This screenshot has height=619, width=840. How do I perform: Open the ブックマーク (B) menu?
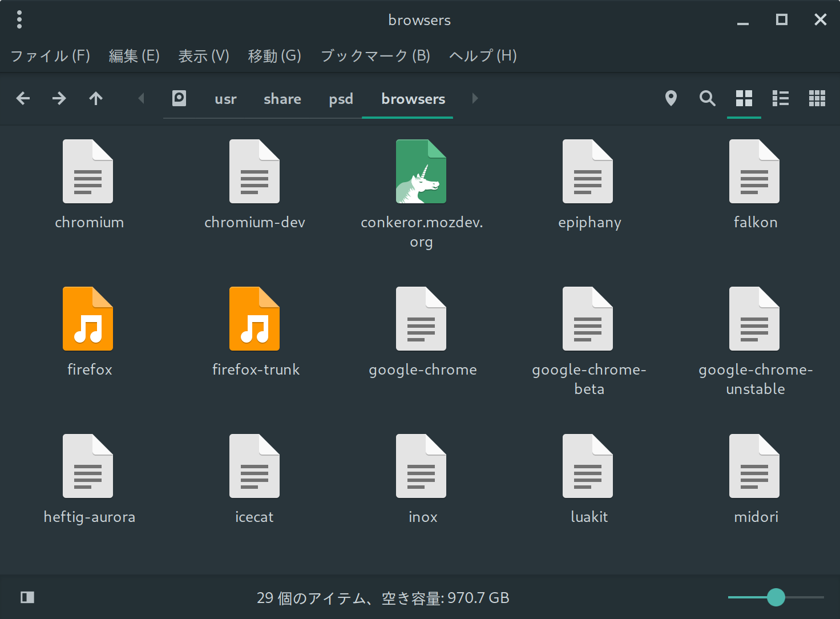coord(375,55)
